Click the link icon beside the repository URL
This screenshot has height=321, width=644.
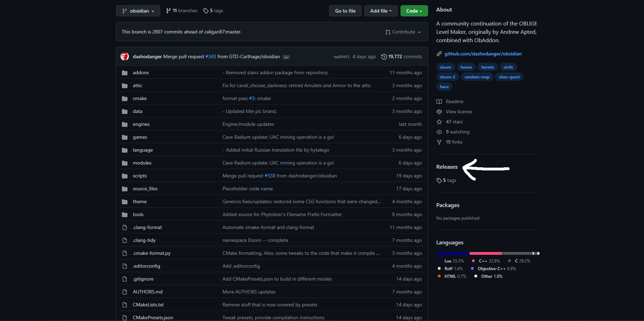(440, 54)
